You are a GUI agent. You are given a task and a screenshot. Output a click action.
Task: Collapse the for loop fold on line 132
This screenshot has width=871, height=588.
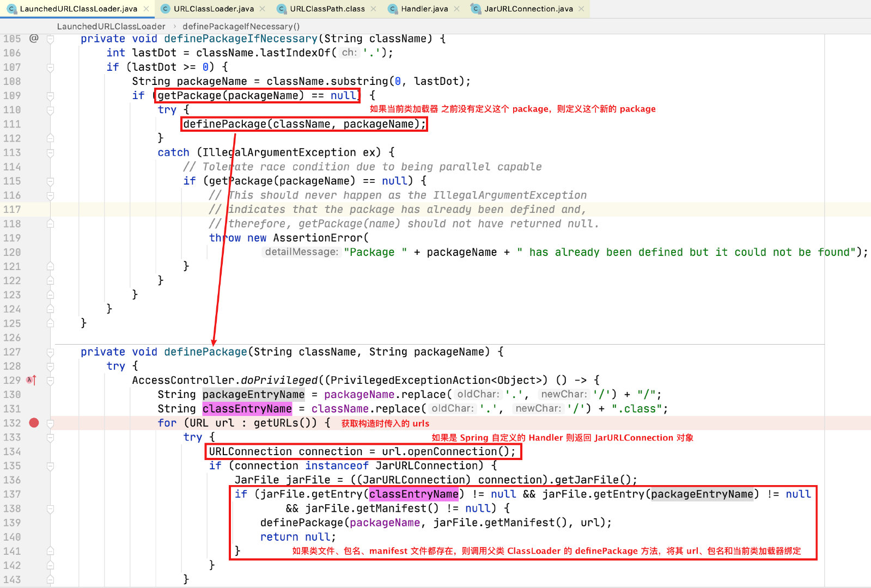coord(50,423)
